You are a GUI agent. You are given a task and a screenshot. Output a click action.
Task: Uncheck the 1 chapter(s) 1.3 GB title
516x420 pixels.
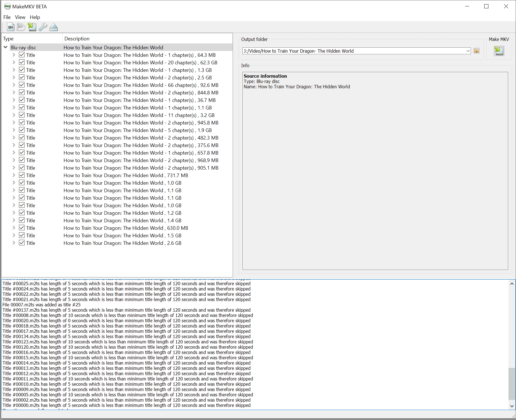pyautogui.click(x=22, y=70)
